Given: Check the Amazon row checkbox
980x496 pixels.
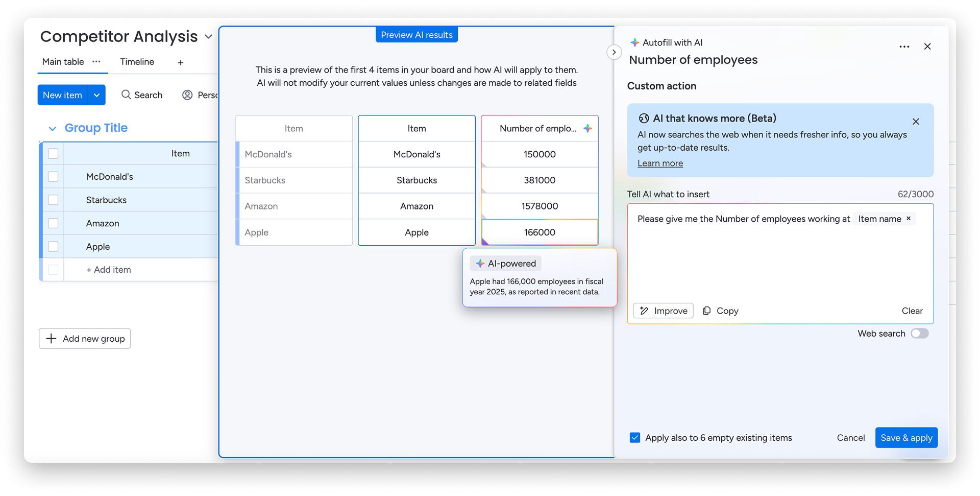Looking at the screenshot, I should pyautogui.click(x=53, y=223).
